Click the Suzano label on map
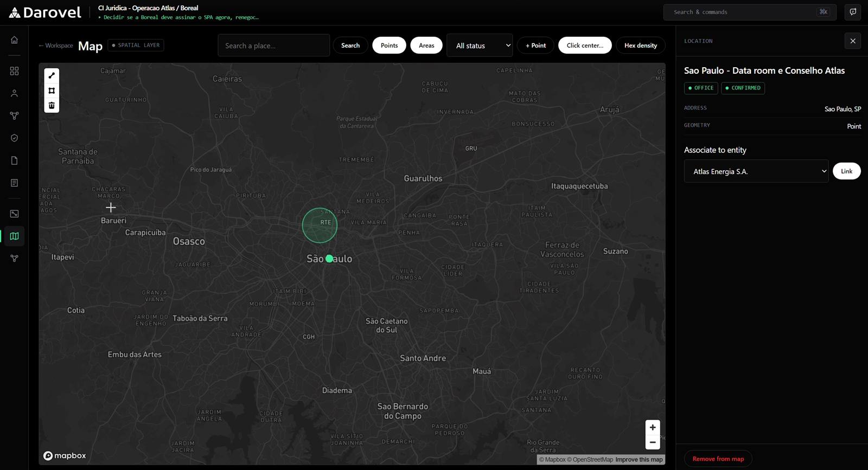The width and height of the screenshot is (868, 470). (616, 251)
